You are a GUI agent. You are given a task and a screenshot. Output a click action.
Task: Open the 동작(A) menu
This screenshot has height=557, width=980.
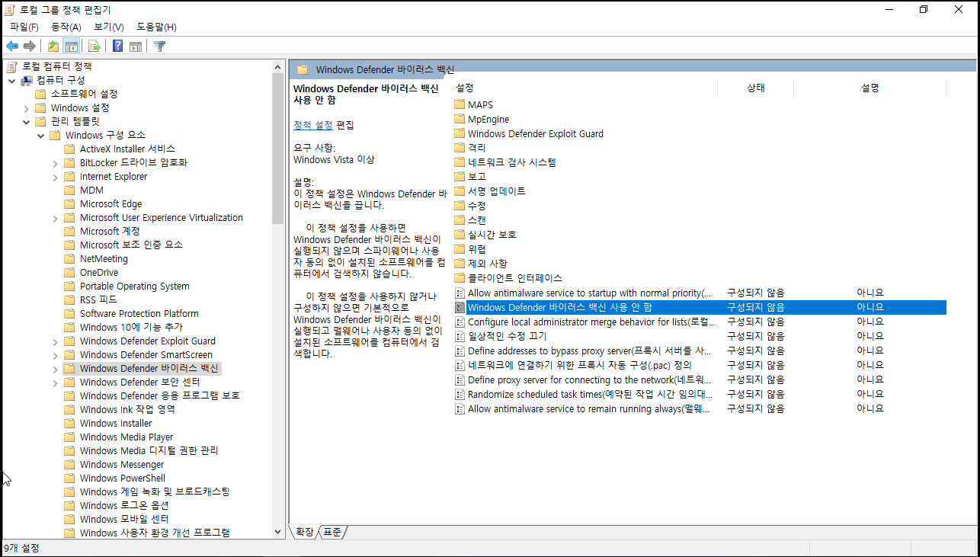click(66, 27)
